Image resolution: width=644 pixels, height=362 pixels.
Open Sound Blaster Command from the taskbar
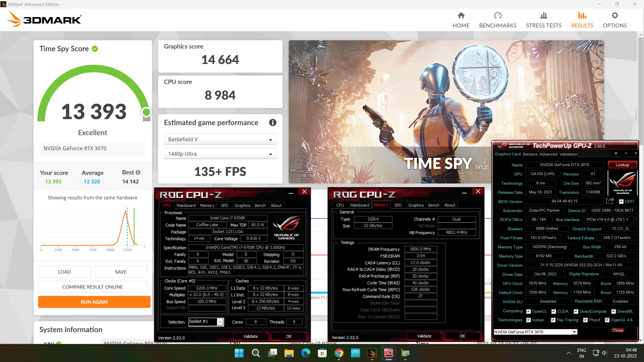355,353
